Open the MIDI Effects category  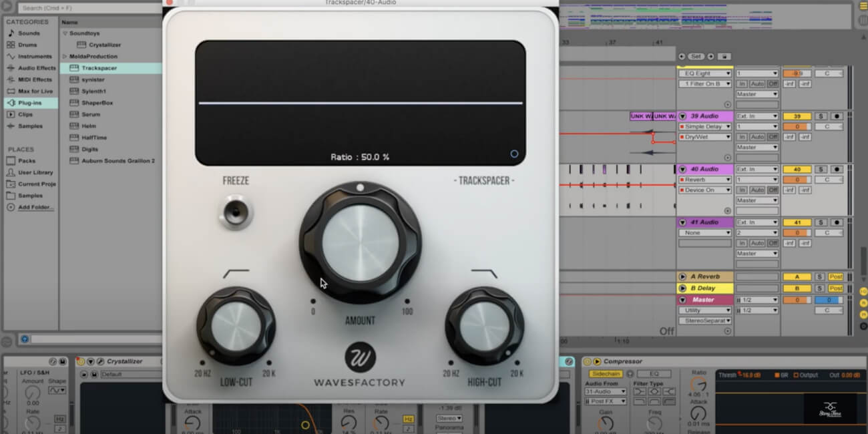35,79
